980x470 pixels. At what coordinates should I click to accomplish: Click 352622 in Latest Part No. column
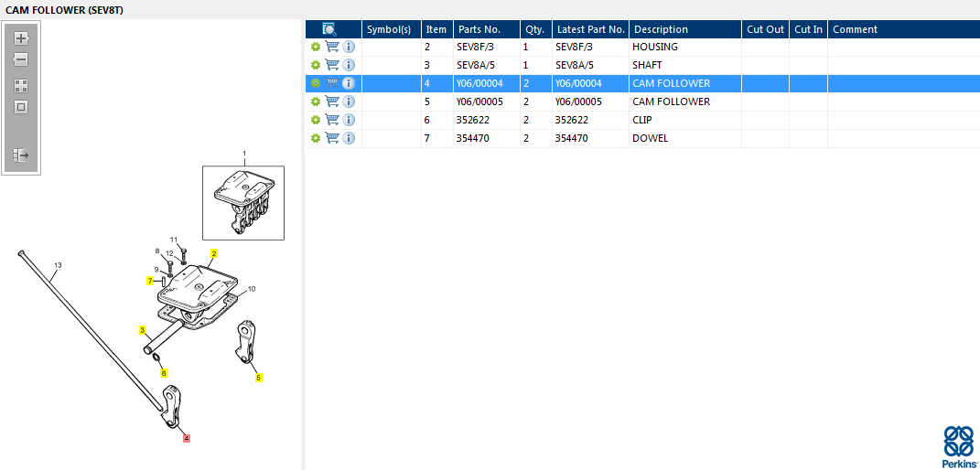point(571,120)
